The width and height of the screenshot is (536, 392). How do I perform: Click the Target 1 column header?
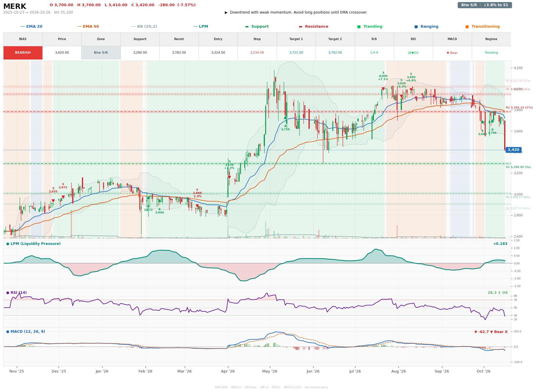[x=296, y=39]
